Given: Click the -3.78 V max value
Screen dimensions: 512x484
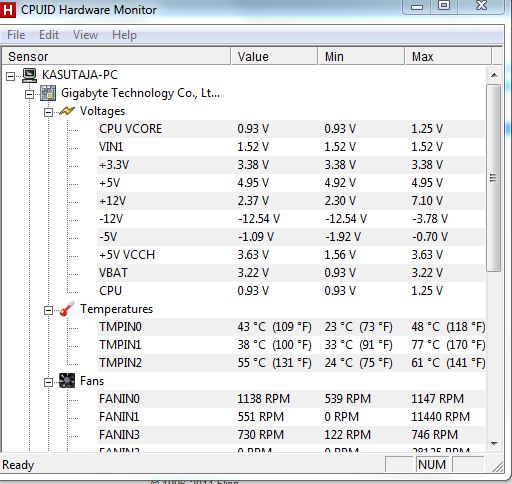Looking at the screenshot, I should click(430, 219).
